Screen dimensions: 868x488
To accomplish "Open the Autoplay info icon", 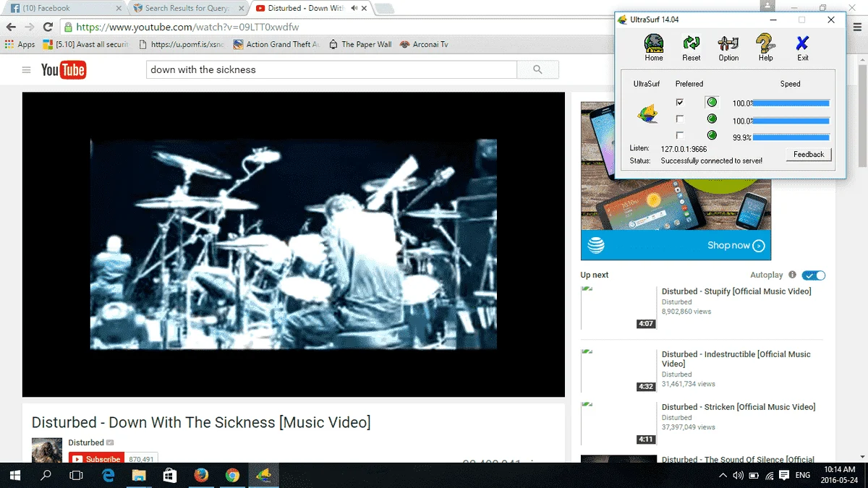I will pos(792,275).
